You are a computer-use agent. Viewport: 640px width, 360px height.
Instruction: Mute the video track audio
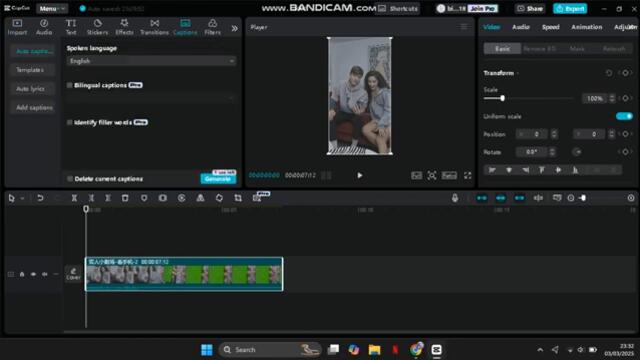tap(44, 274)
